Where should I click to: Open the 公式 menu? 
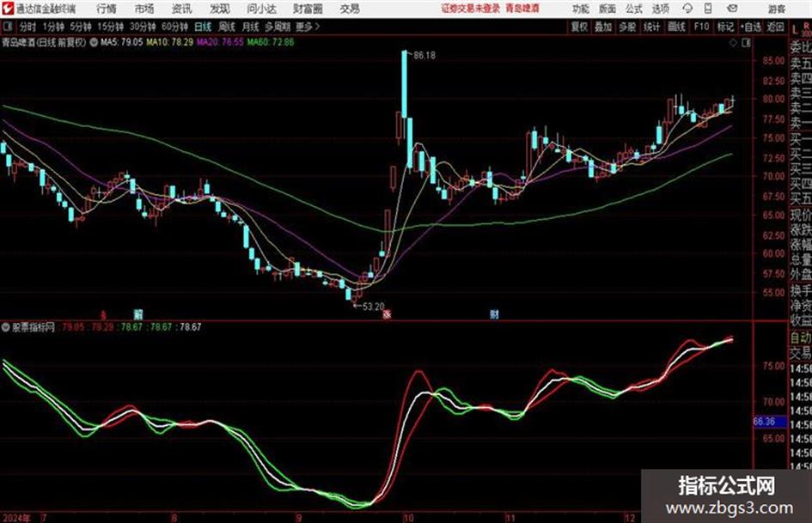click(x=634, y=9)
